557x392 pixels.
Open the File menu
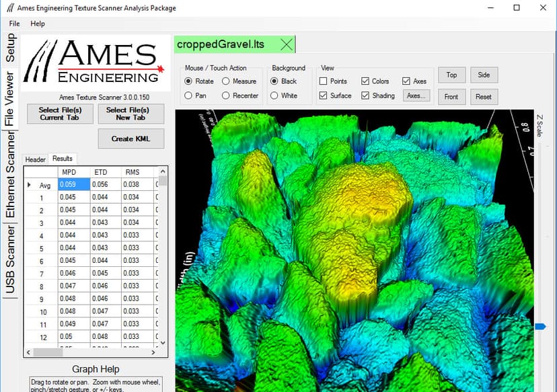(x=13, y=23)
